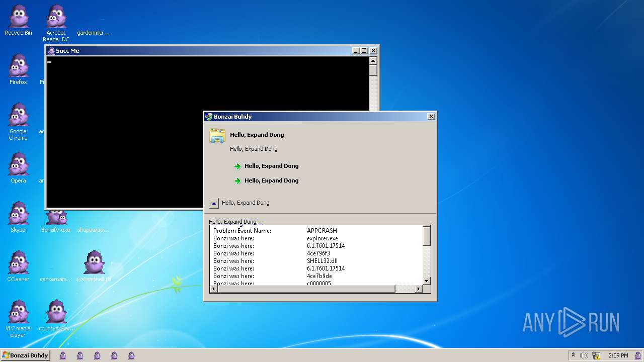Select the explorer.exe value in the details

point(323,238)
